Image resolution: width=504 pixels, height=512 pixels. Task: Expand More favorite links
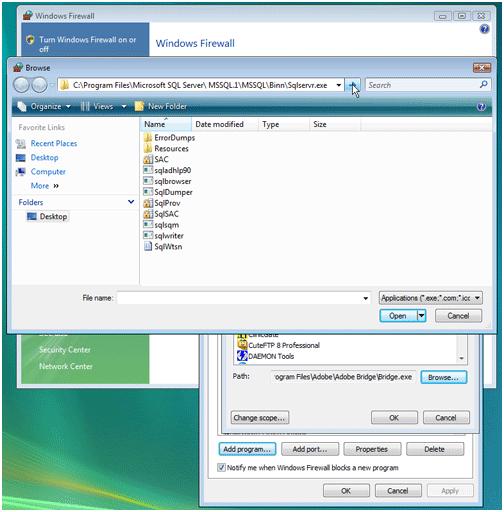coord(45,186)
